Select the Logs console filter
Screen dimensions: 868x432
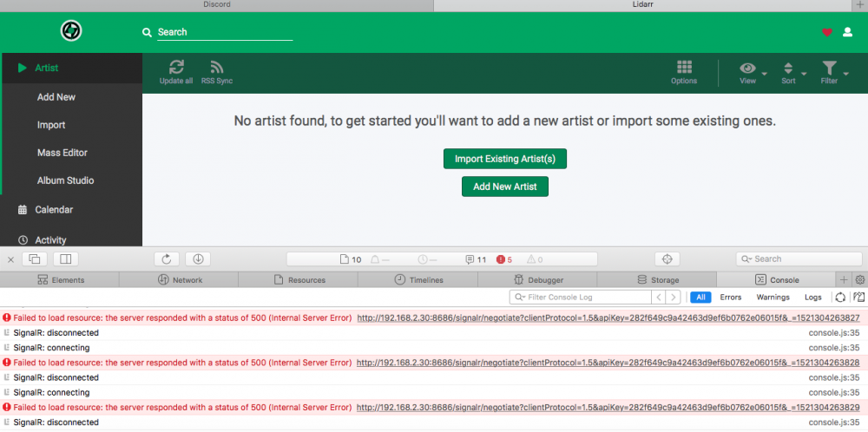813,297
